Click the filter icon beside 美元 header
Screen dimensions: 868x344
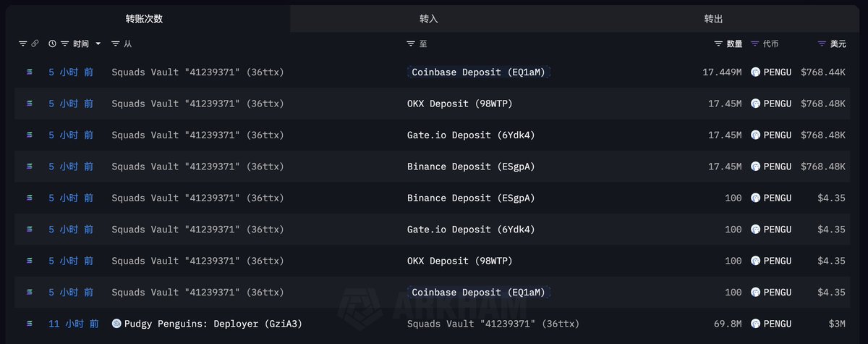pyautogui.click(x=822, y=43)
